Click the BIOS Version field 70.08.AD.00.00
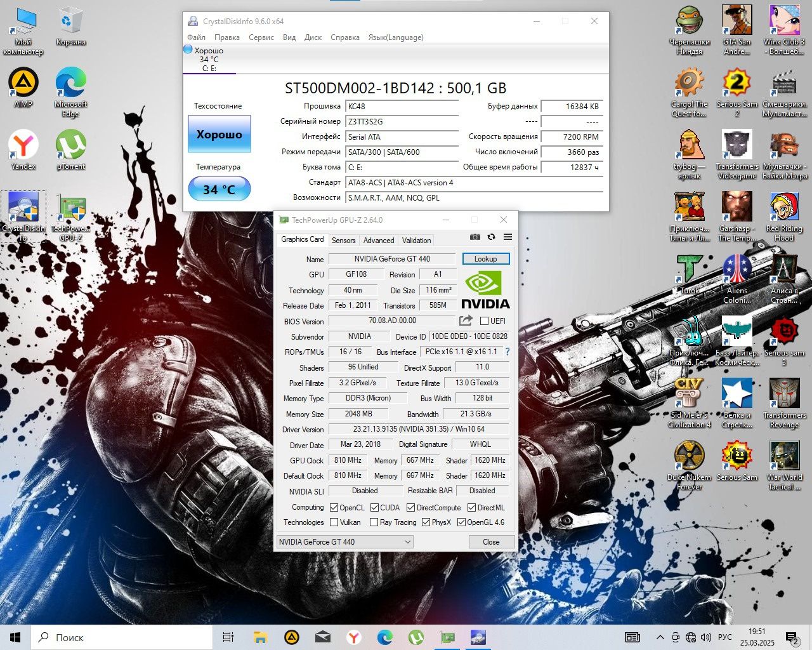Image resolution: width=812 pixels, height=650 pixels. 392,321
